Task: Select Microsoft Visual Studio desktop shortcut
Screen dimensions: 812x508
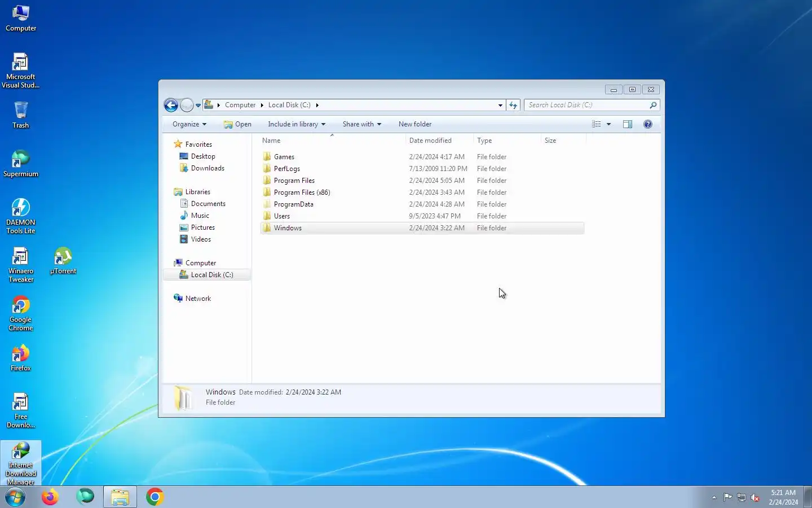Action: [21, 71]
